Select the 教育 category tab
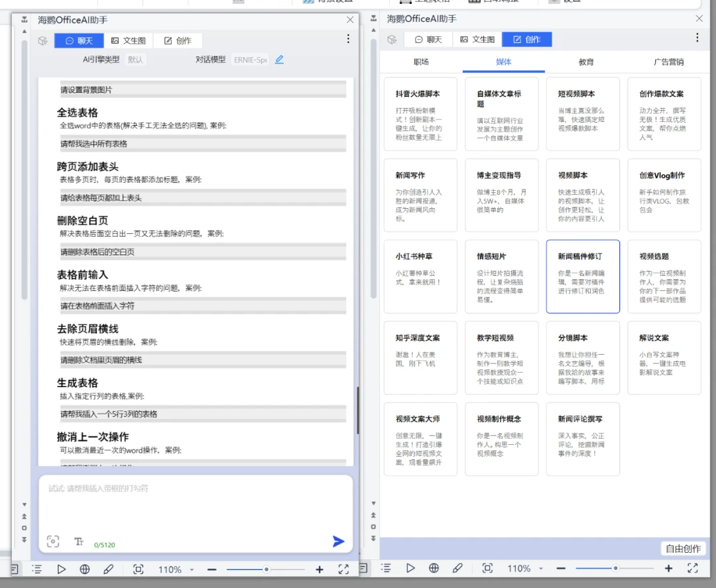Image resolution: width=716 pixels, height=588 pixels. click(x=586, y=62)
